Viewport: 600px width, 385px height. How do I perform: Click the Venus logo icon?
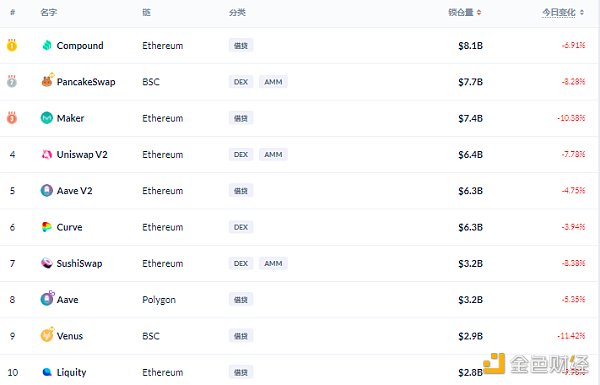(x=47, y=335)
